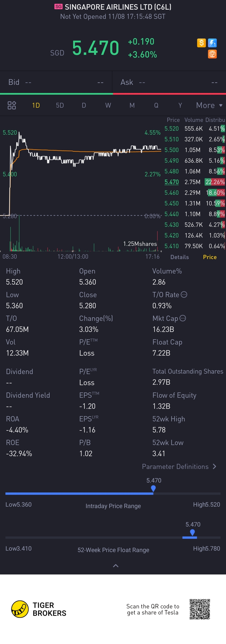Viewport: 226px width, 644px height.
Task: Open the More timeframe dropdown
Action: pos(209,105)
